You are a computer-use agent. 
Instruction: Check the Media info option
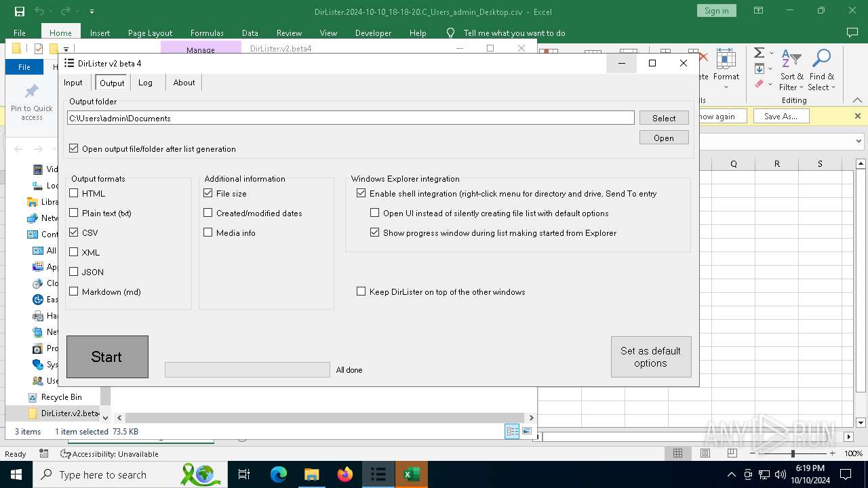208,232
